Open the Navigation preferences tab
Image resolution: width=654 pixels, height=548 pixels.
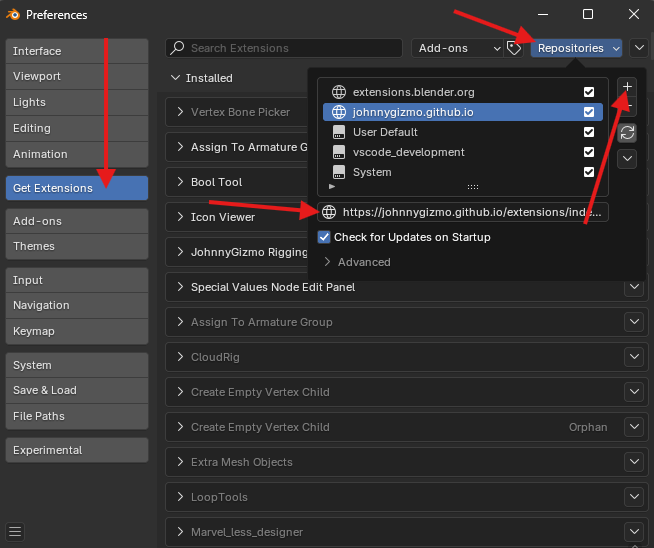77,306
